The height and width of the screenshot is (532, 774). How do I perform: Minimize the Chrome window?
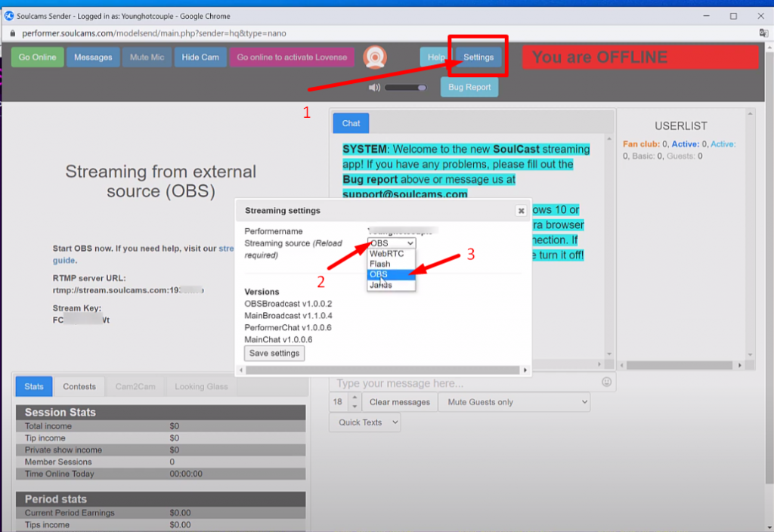point(707,16)
